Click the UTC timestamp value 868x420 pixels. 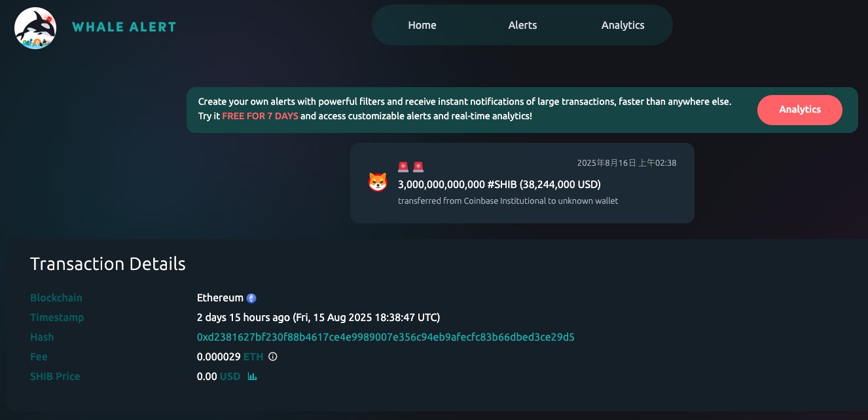point(318,318)
